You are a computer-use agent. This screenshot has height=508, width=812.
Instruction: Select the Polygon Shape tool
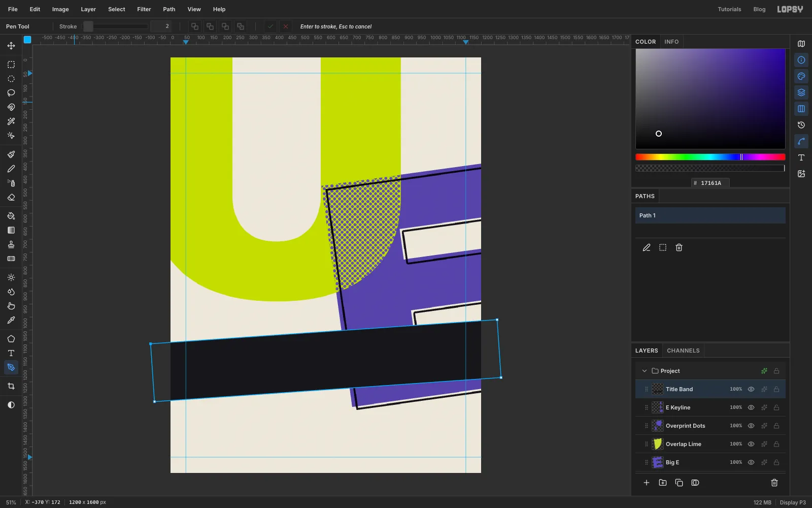[11, 339]
